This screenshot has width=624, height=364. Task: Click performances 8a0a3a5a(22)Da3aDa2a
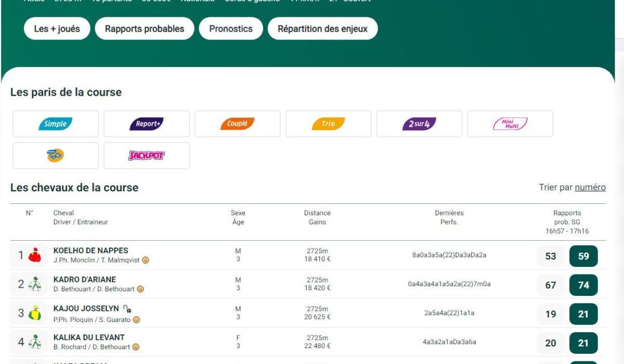[449, 255]
